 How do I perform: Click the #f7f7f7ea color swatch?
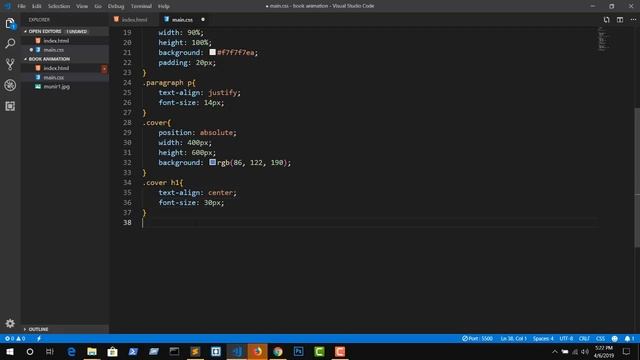212,52
